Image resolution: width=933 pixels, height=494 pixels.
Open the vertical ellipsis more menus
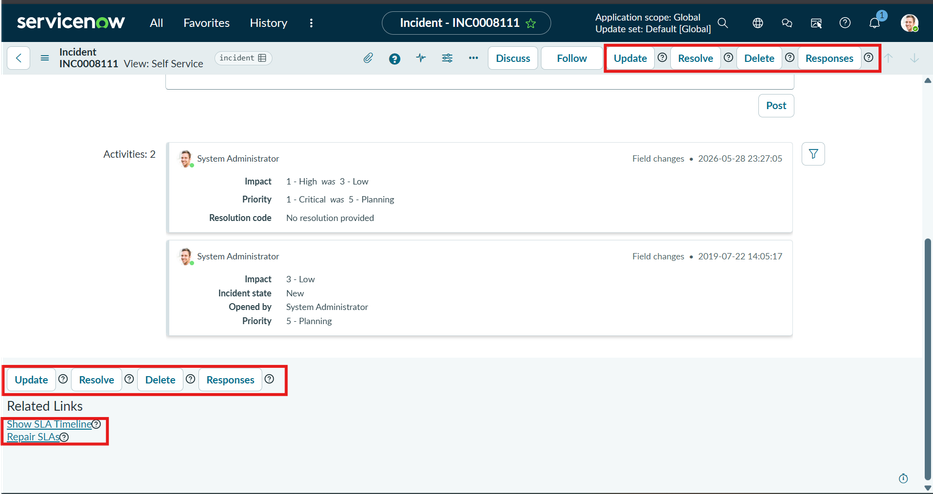coord(311,23)
